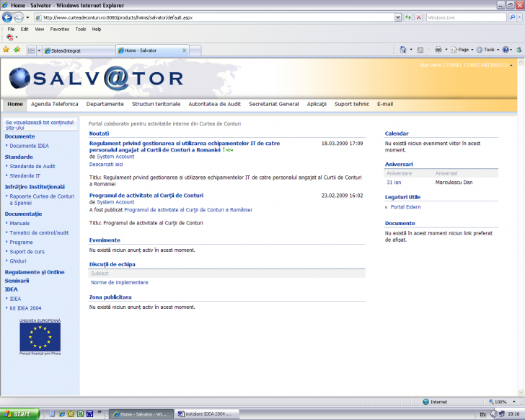Screen dimensions: 525x420
Task: Open the zoom level 100% dropdown
Action: [513, 402]
